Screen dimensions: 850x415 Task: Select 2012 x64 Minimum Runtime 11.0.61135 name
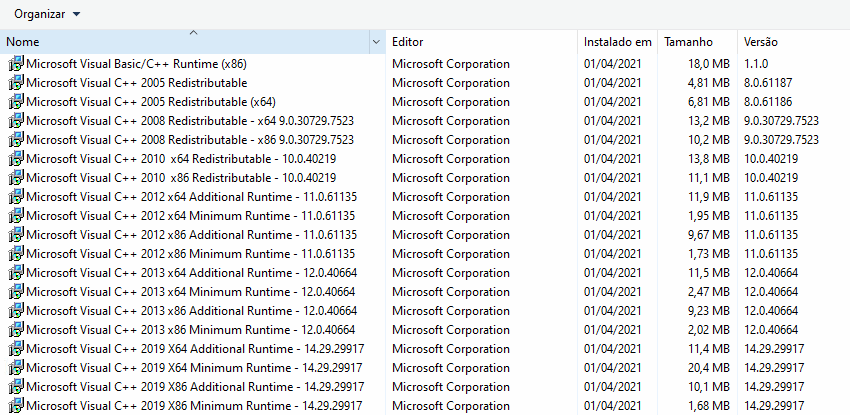coord(190,216)
